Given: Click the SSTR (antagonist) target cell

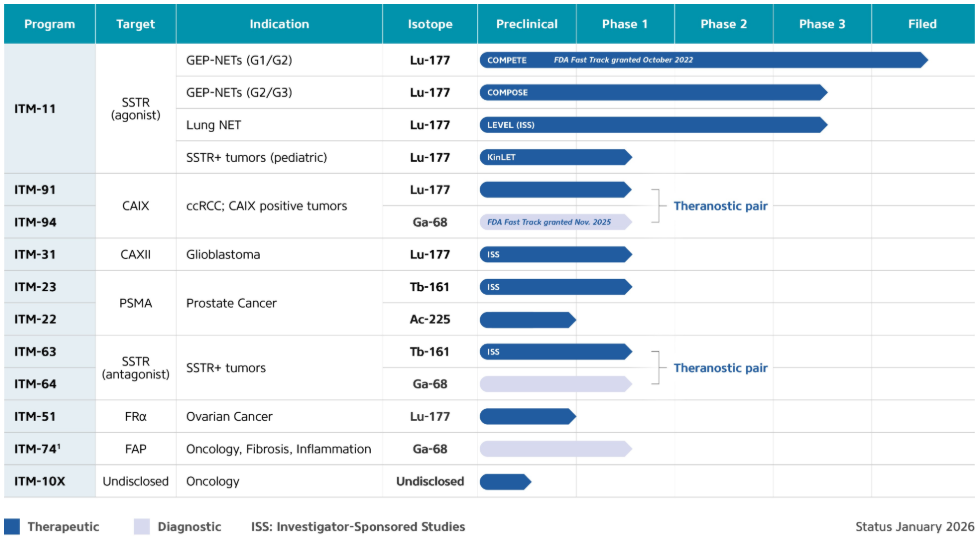Looking at the screenshot, I should [x=135, y=368].
